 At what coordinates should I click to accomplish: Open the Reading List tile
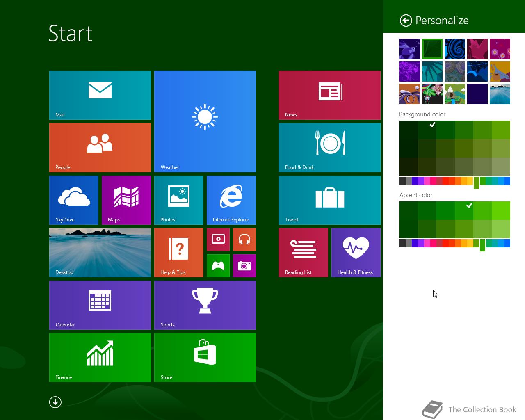(304, 253)
